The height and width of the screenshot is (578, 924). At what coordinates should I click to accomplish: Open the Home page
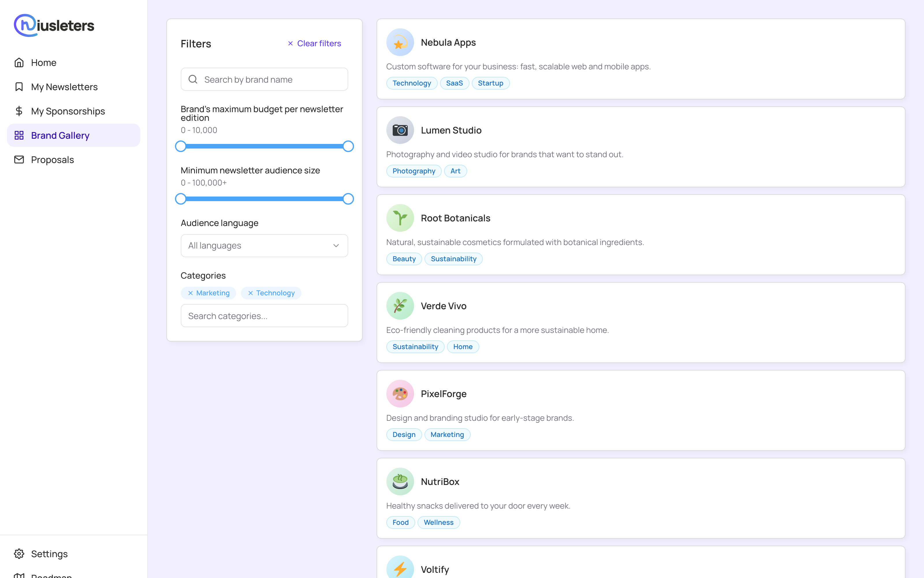[x=73, y=62]
